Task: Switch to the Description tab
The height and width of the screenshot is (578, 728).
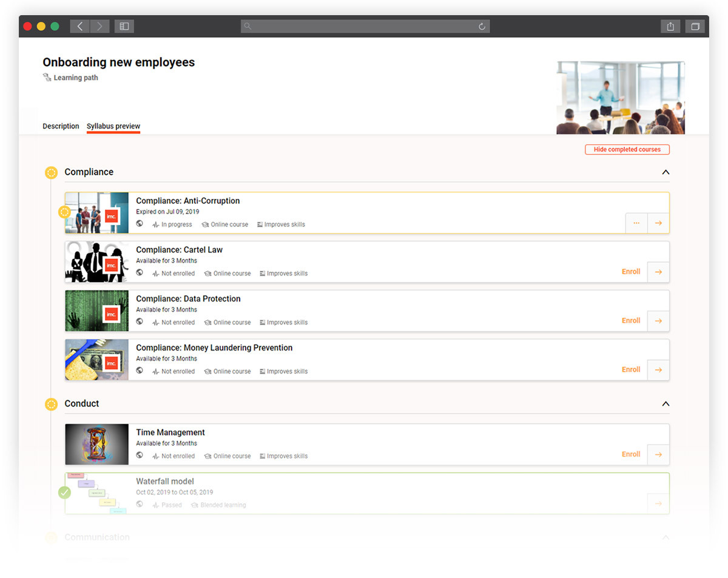Action: click(61, 126)
